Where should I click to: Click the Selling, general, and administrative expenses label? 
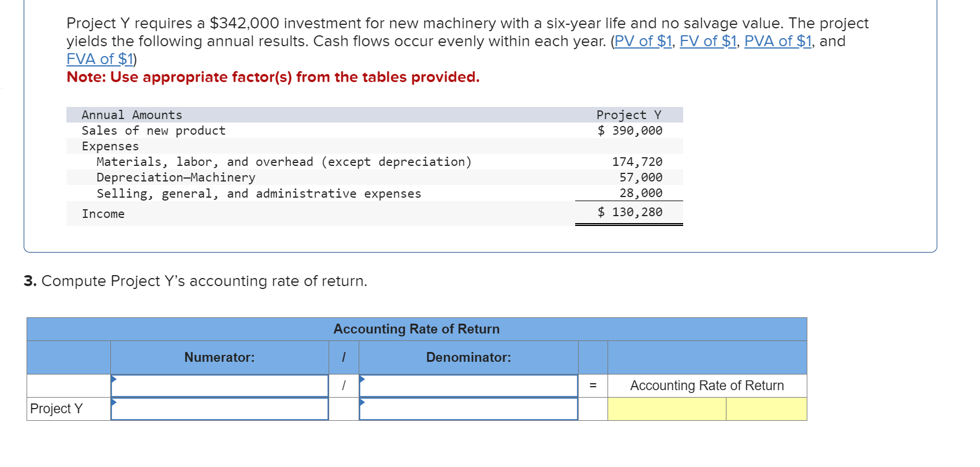pyautogui.click(x=259, y=194)
